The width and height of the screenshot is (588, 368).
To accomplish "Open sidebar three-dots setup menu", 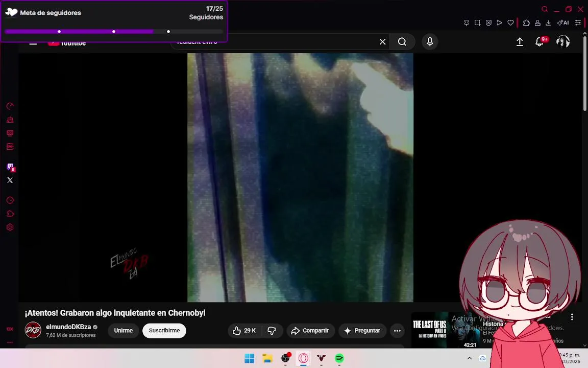I will click(10, 342).
